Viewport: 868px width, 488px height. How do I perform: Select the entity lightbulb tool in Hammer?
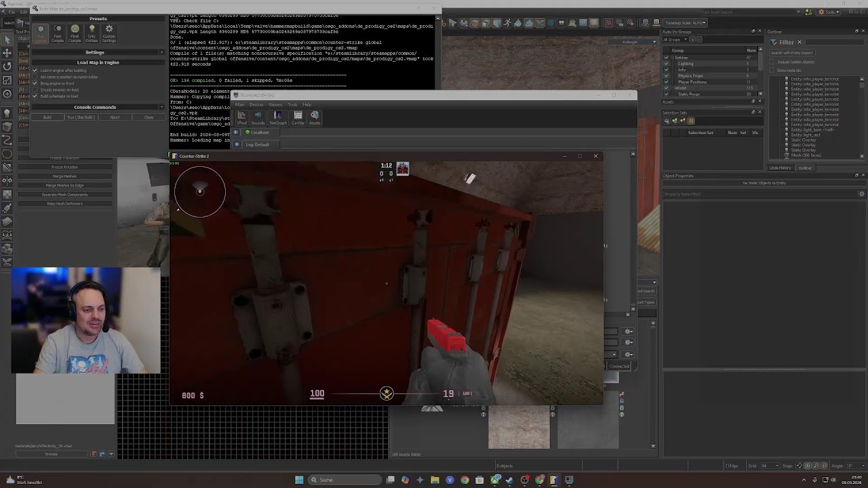[7, 113]
